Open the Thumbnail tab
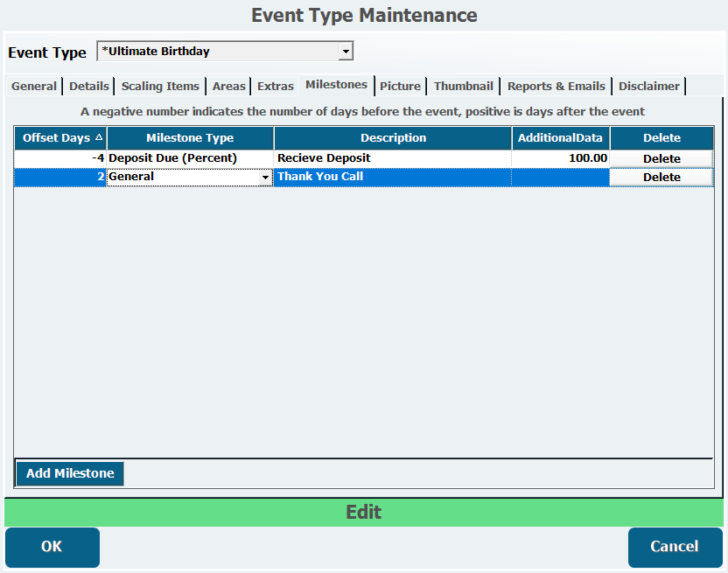This screenshot has height=573, width=728. pos(464,87)
